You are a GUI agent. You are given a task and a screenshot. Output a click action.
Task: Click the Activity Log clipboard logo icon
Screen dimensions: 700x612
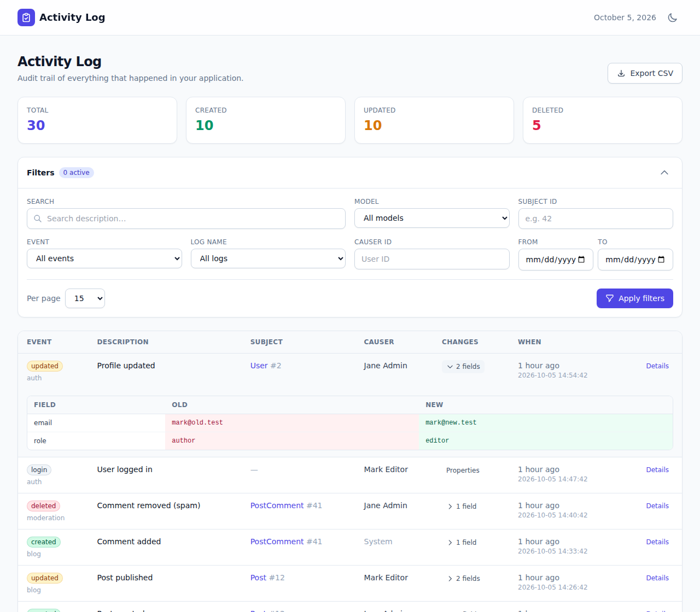click(26, 17)
